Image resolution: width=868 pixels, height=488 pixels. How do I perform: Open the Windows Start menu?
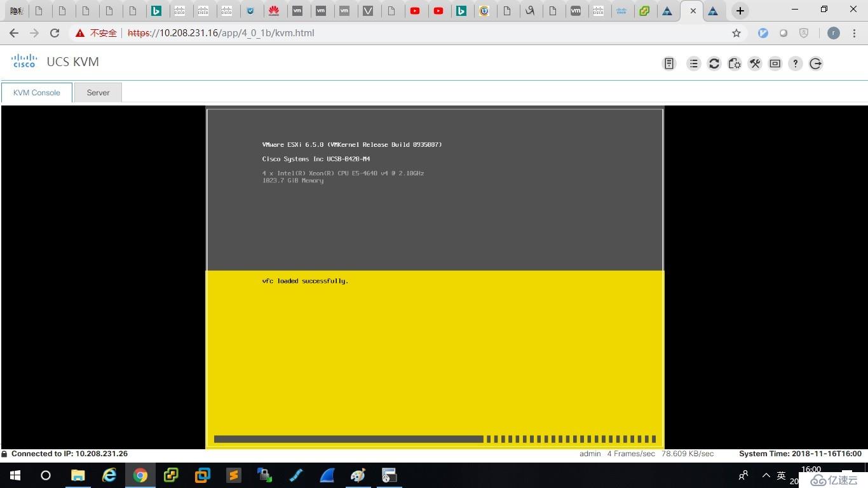tap(15, 475)
